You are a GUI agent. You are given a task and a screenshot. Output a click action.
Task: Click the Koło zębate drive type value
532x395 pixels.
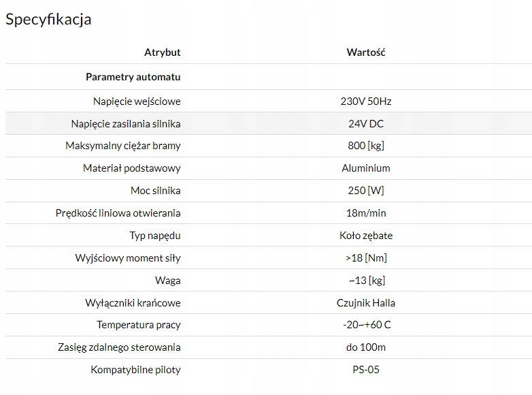point(366,236)
